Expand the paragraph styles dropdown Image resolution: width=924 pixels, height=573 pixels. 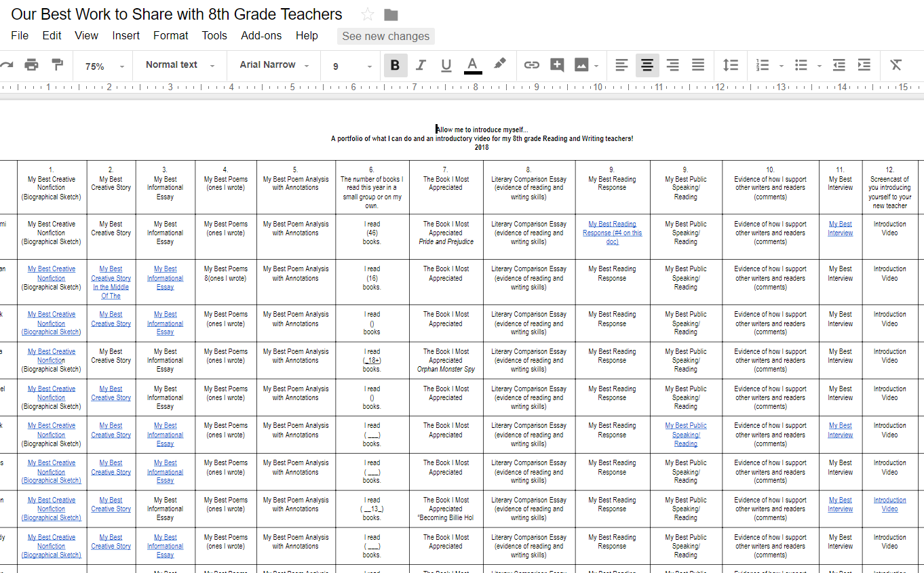[x=178, y=65]
